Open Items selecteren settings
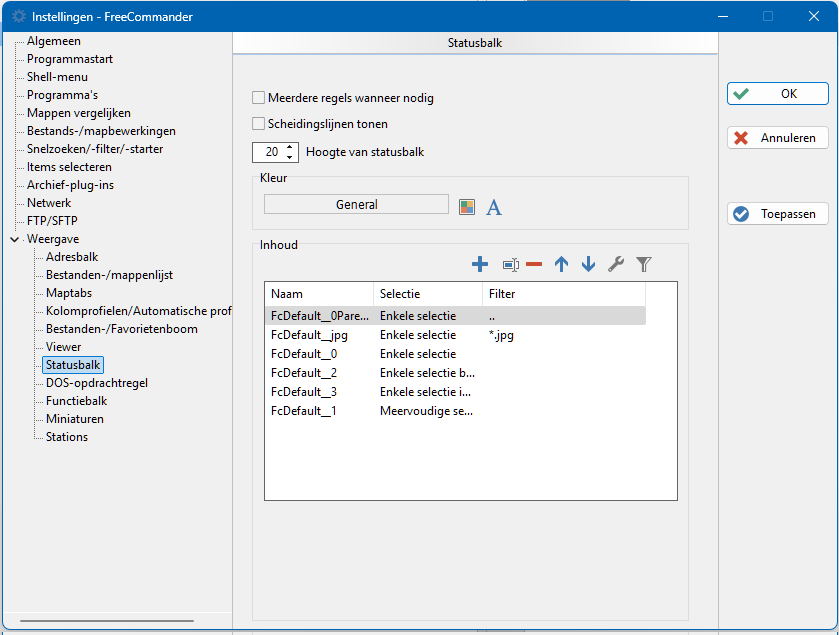The width and height of the screenshot is (839, 635). pos(69,167)
